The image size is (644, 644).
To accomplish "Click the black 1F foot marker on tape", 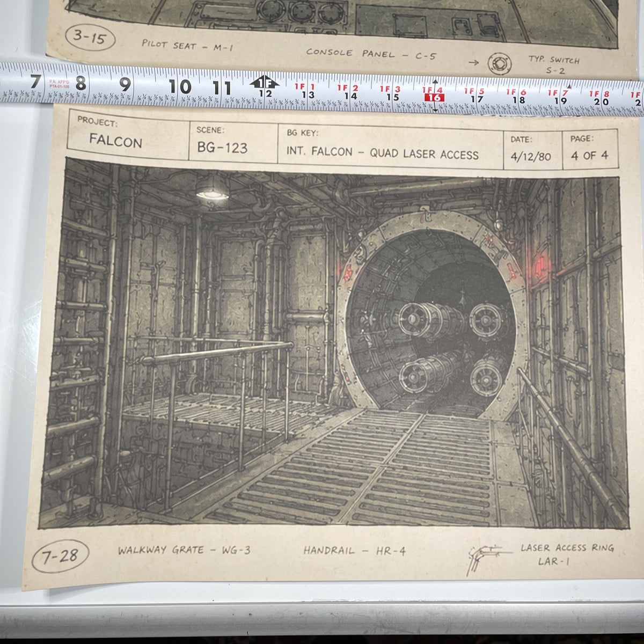I will pos(264,83).
